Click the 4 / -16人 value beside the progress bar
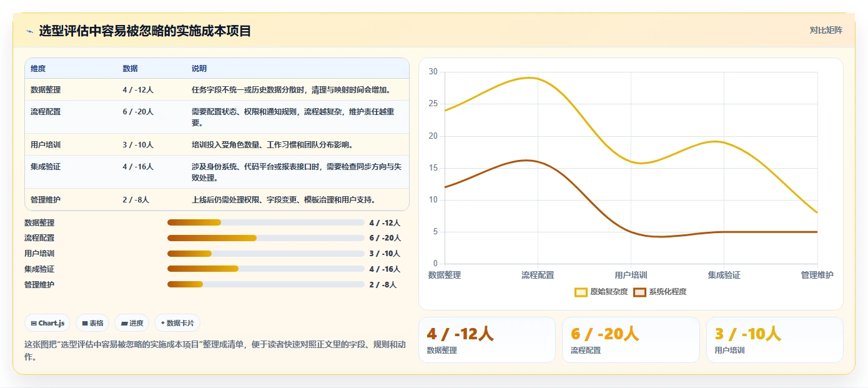The image size is (868, 388). click(x=385, y=269)
